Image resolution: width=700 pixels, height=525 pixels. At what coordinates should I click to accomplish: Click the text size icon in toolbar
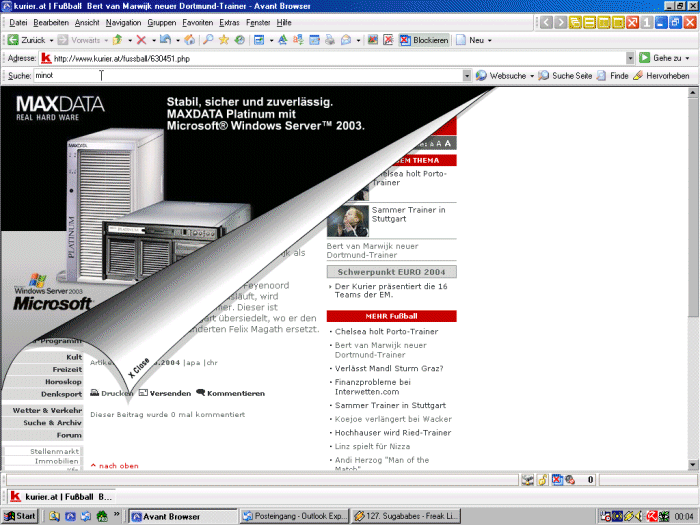click(x=283, y=40)
